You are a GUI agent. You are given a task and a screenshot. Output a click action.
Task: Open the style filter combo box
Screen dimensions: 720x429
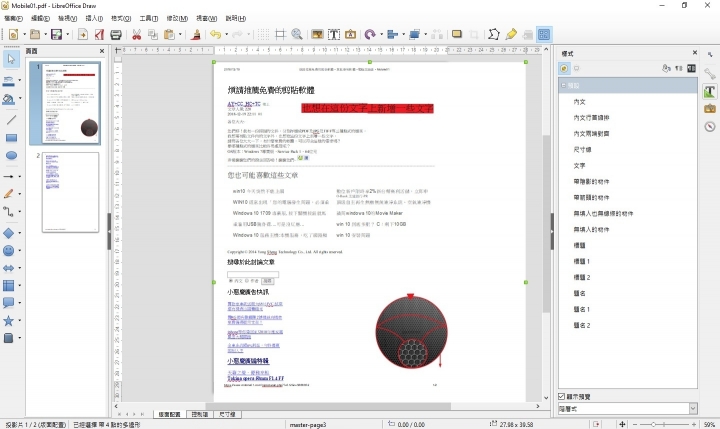[x=627, y=408]
